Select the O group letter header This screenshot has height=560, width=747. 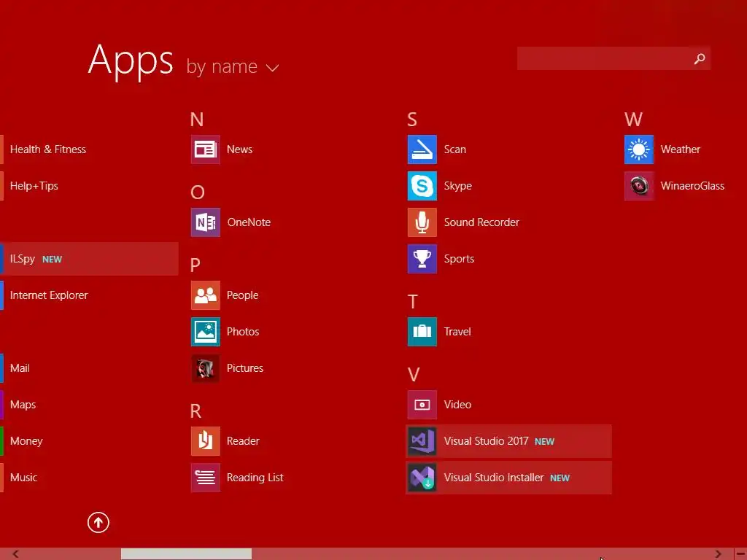(197, 192)
